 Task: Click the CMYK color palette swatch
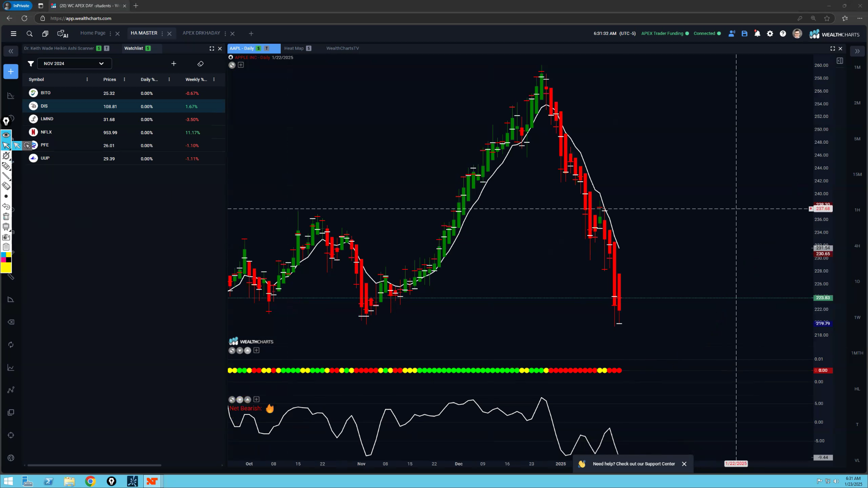(x=6, y=258)
